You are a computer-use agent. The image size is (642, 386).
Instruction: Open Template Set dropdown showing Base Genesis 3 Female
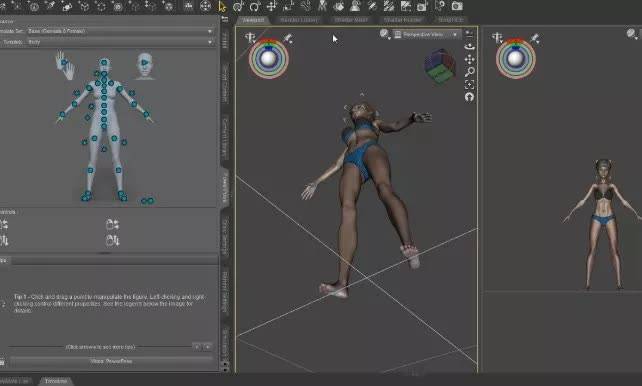[120, 31]
